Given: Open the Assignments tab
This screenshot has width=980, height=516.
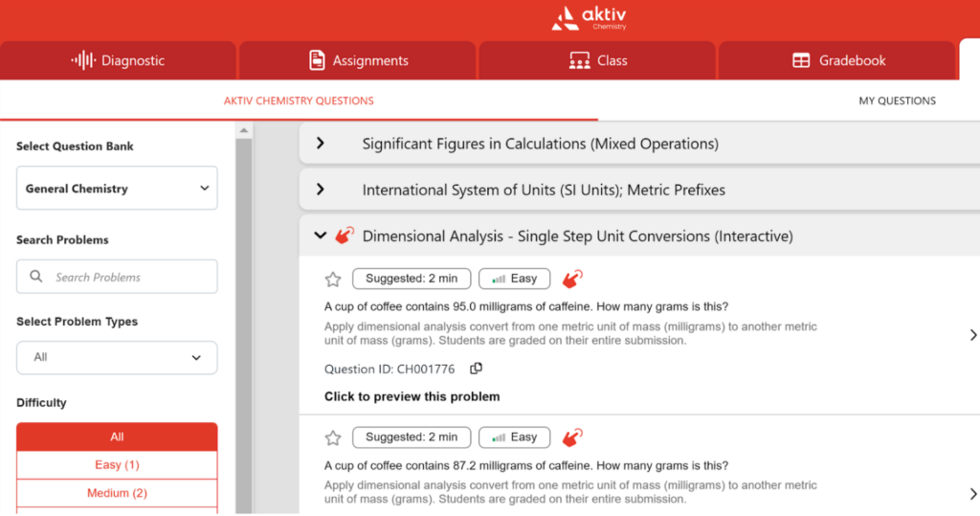Looking at the screenshot, I should click(358, 60).
